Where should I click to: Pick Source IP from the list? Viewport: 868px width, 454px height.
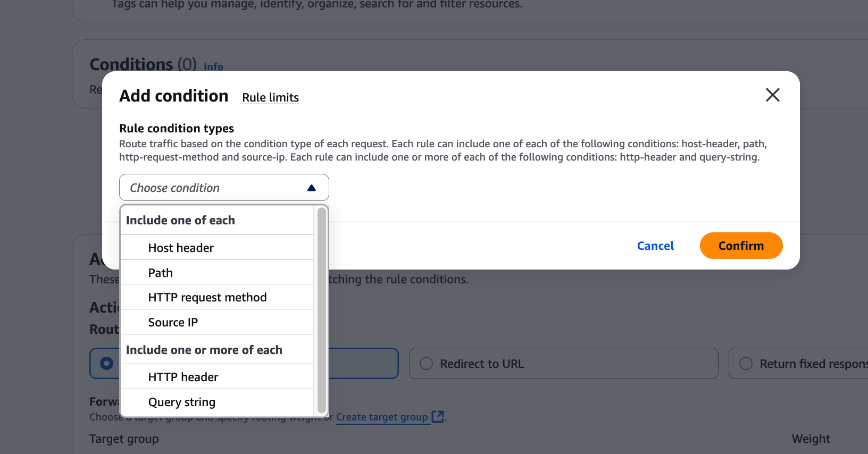pyautogui.click(x=173, y=323)
